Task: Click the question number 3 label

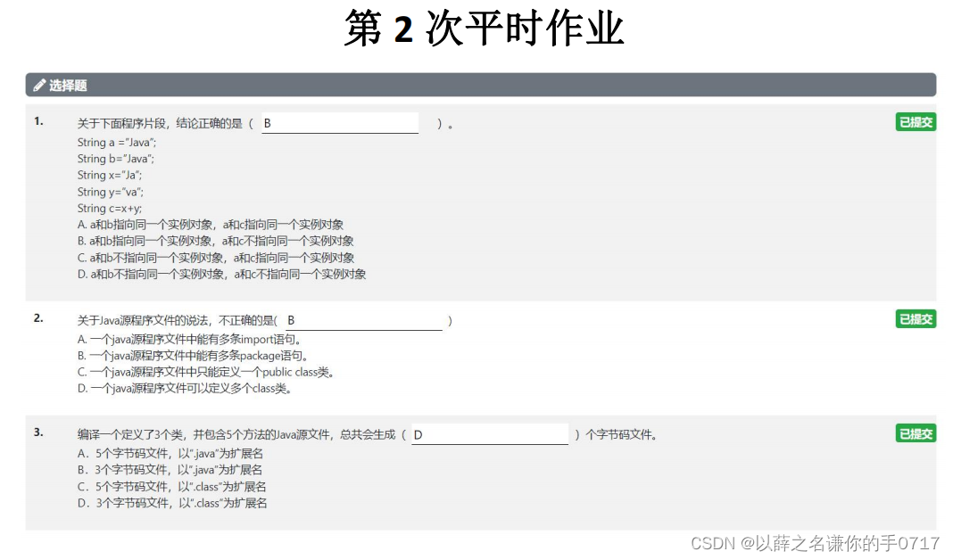Action: coord(37,432)
